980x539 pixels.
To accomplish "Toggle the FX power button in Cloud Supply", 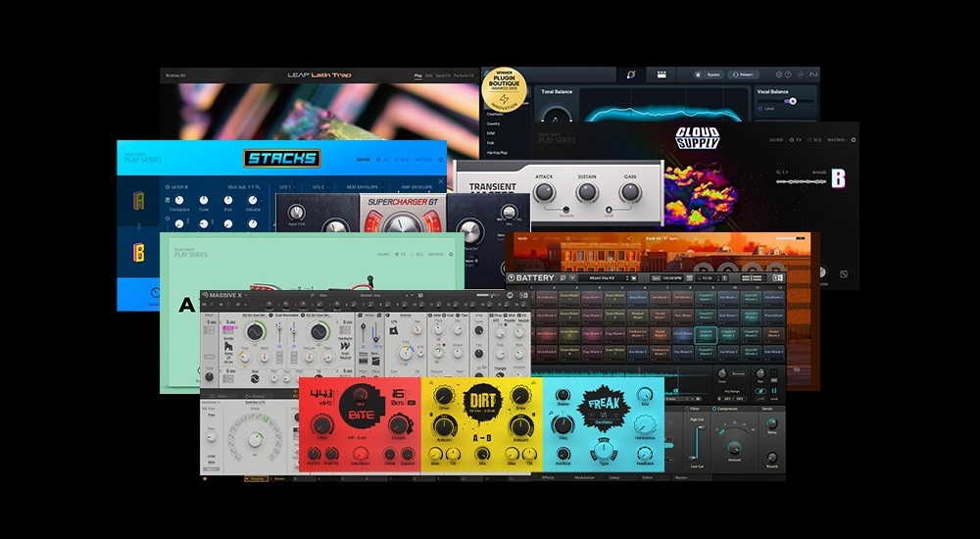I will pyautogui.click(x=792, y=140).
